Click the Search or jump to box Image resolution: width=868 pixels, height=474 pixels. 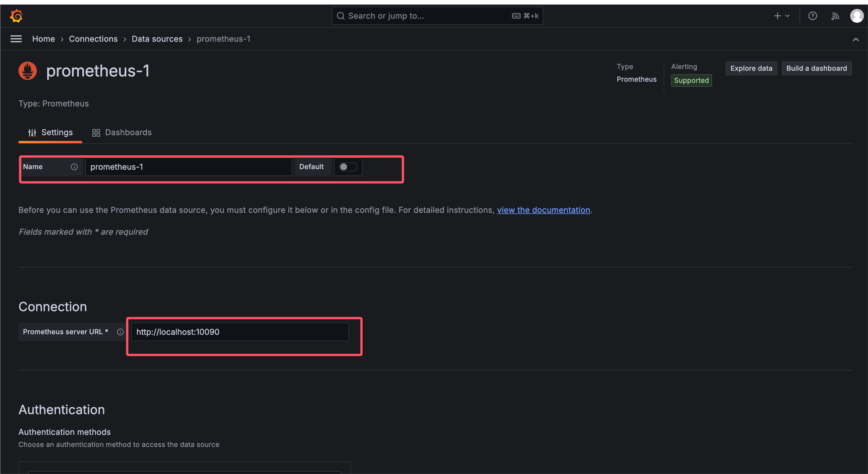[x=437, y=16]
